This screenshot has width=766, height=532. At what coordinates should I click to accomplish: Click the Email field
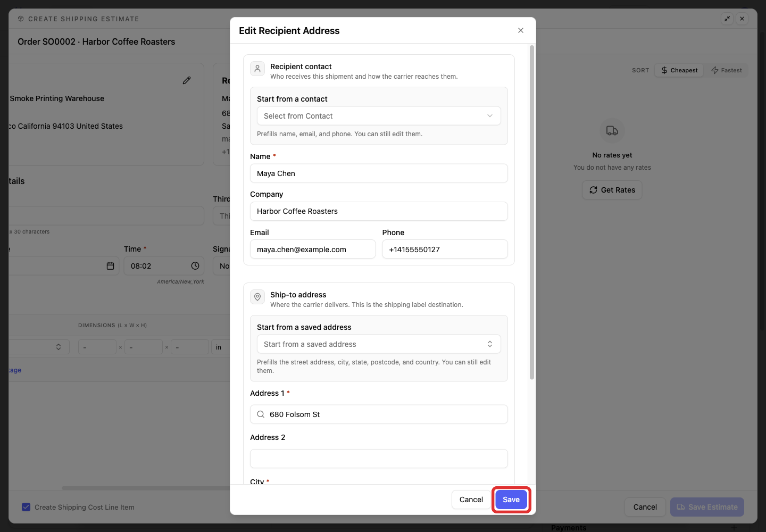click(313, 250)
